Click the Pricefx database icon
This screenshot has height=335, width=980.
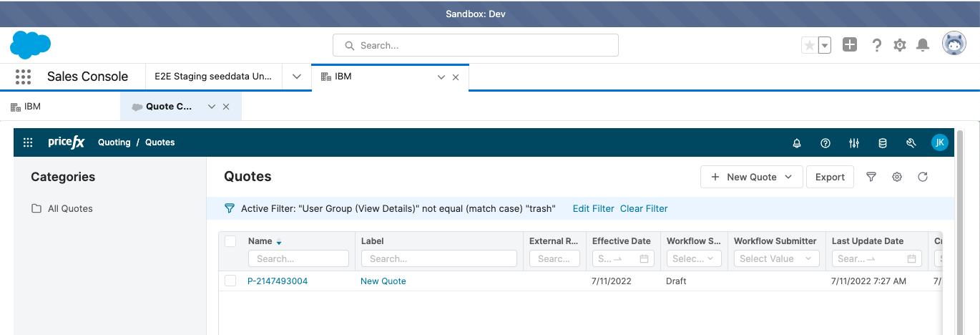[x=883, y=143]
